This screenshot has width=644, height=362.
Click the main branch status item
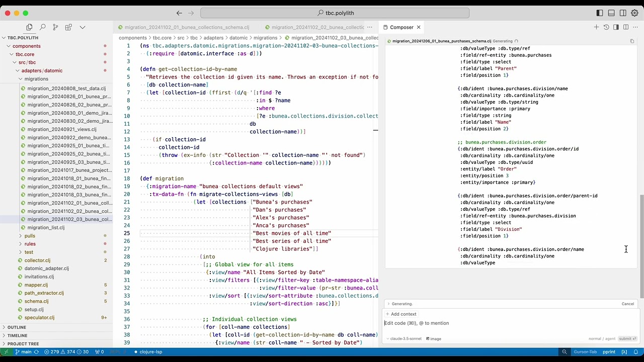(x=23, y=352)
